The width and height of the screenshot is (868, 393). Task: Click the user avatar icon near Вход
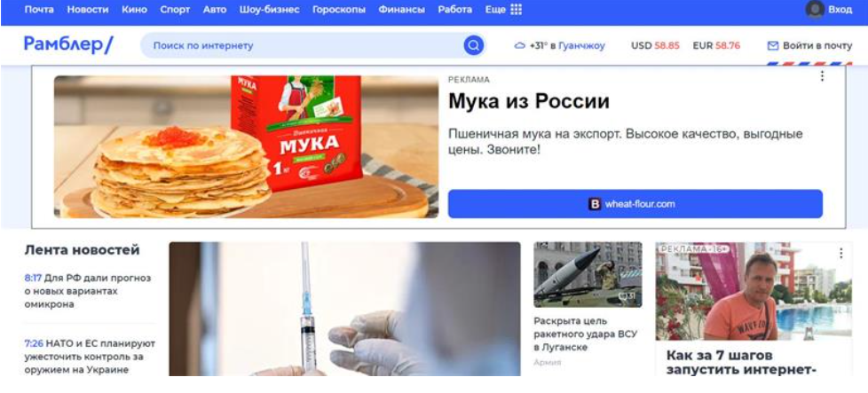point(815,10)
